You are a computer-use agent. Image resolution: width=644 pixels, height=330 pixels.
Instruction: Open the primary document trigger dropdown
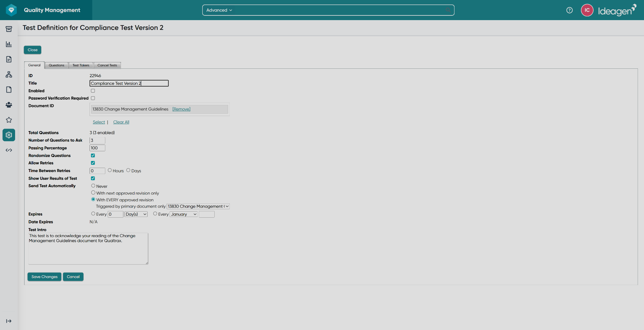[x=198, y=207]
